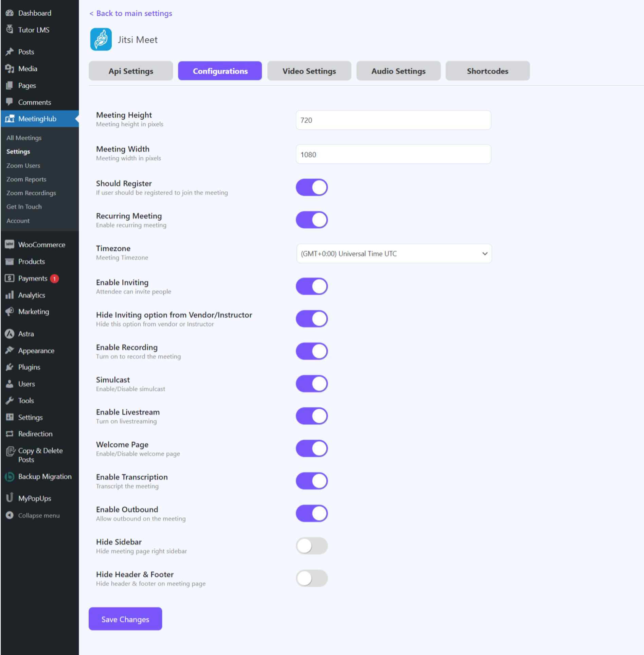The width and height of the screenshot is (644, 655).
Task: Click the Payments icon
Action: [10, 278]
